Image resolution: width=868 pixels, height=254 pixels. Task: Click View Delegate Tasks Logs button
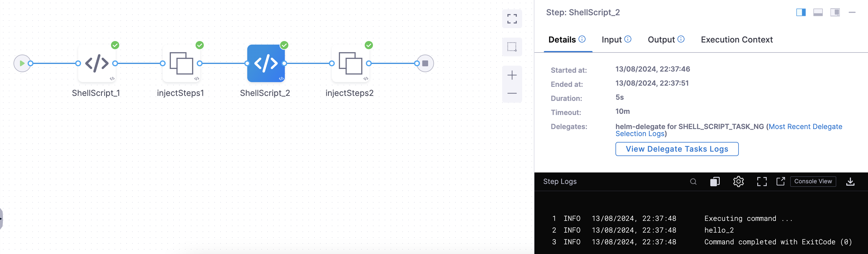677,149
